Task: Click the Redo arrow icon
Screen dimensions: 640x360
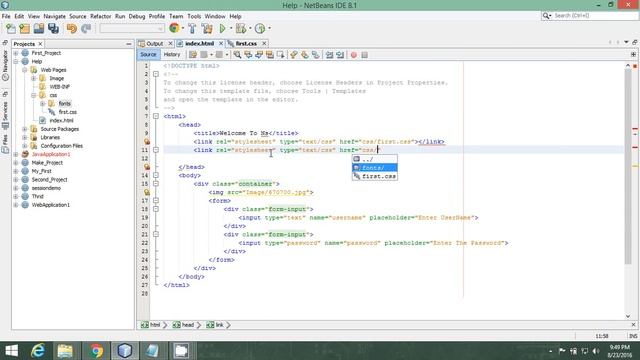Action: [x=86, y=29]
